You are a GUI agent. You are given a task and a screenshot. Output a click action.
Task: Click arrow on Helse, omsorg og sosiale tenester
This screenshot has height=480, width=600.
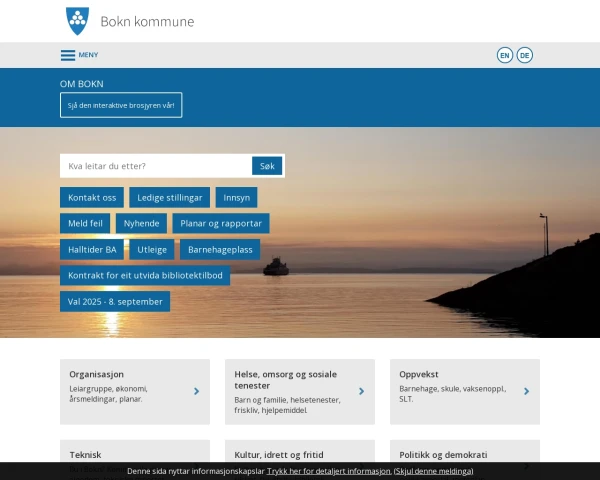tap(361, 392)
